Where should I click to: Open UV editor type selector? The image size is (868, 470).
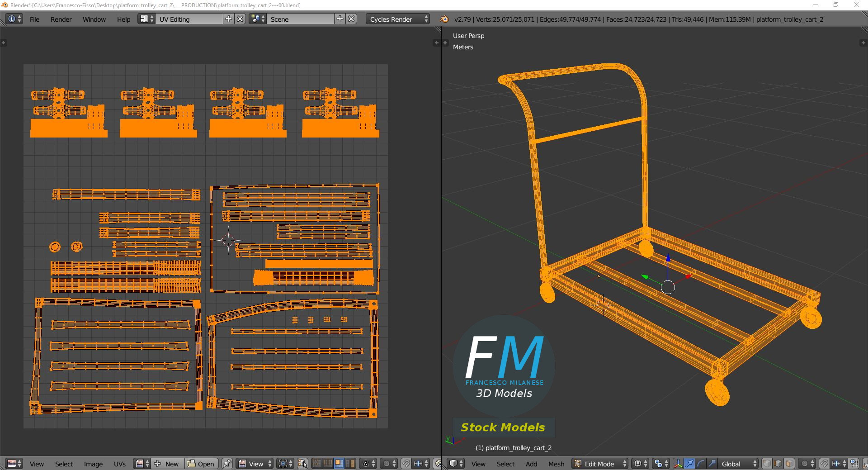[x=14, y=464]
